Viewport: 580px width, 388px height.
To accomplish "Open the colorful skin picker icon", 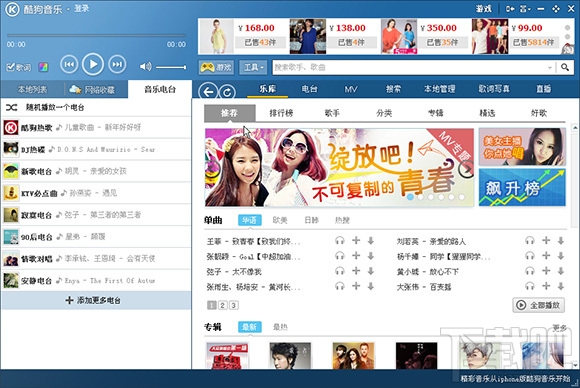I will point(43,67).
